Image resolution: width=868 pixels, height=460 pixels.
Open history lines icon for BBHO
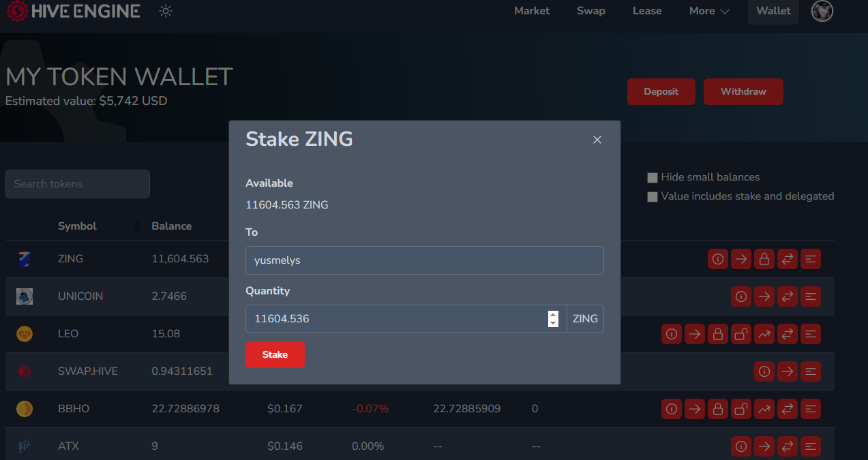point(811,409)
